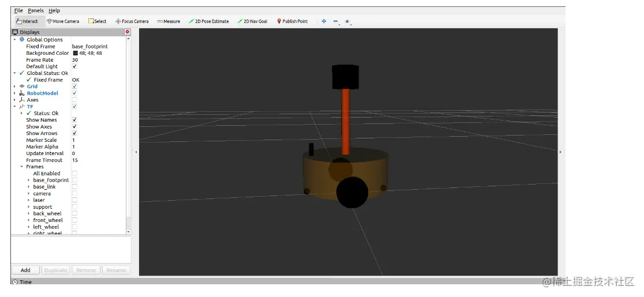Screen dimensions: 644x297
Task: Click the Axes display icon
Action: point(22,100)
